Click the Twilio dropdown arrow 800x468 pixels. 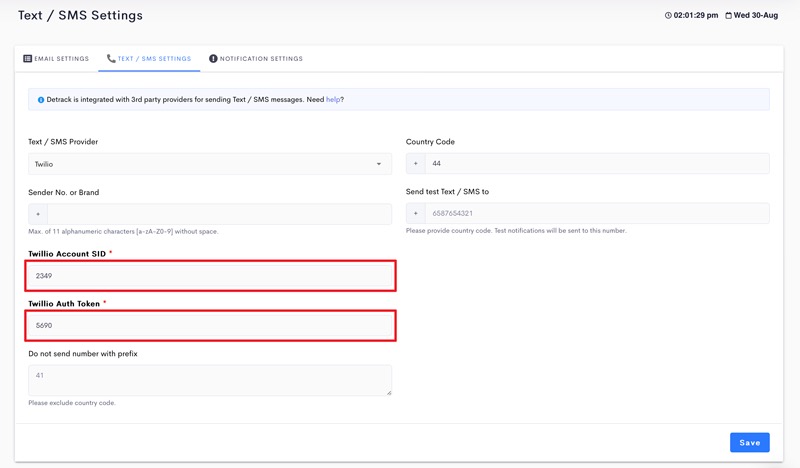click(379, 164)
